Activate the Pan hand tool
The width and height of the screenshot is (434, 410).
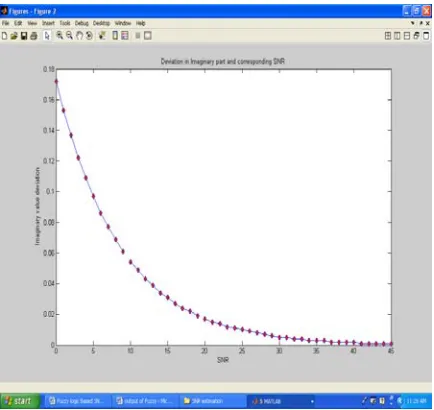click(79, 35)
